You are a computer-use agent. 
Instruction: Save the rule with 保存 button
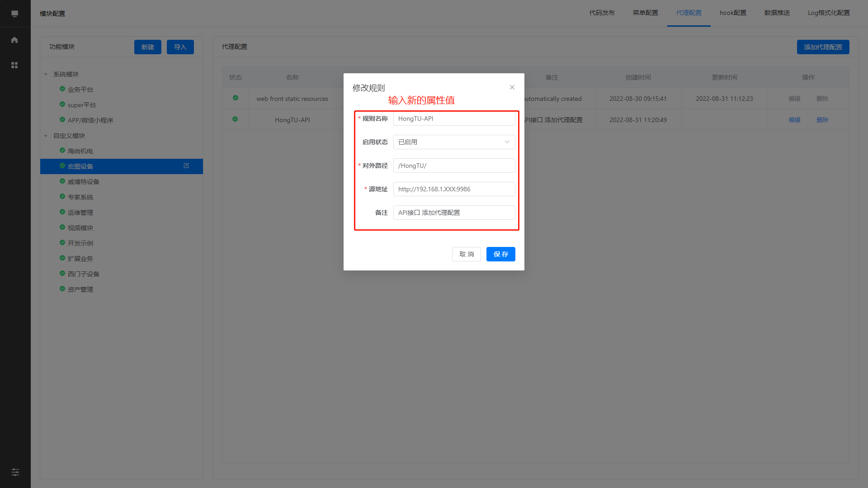[x=501, y=254]
